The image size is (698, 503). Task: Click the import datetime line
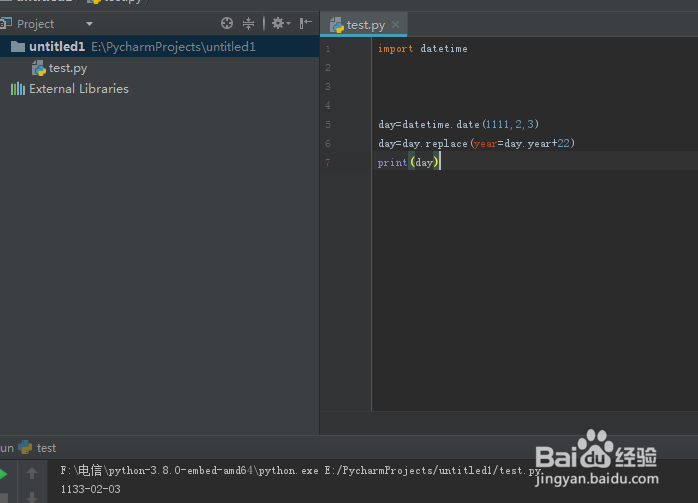tap(422, 49)
